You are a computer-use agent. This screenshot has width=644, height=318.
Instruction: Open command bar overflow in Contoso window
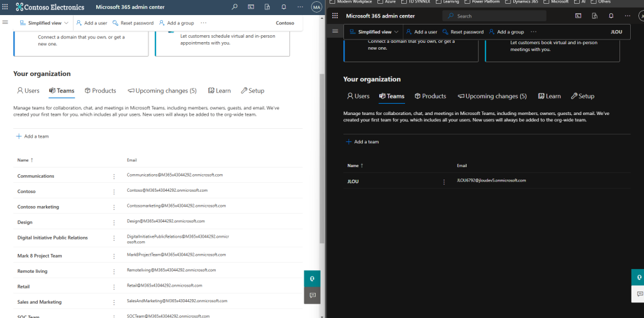(x=204, y=23)
